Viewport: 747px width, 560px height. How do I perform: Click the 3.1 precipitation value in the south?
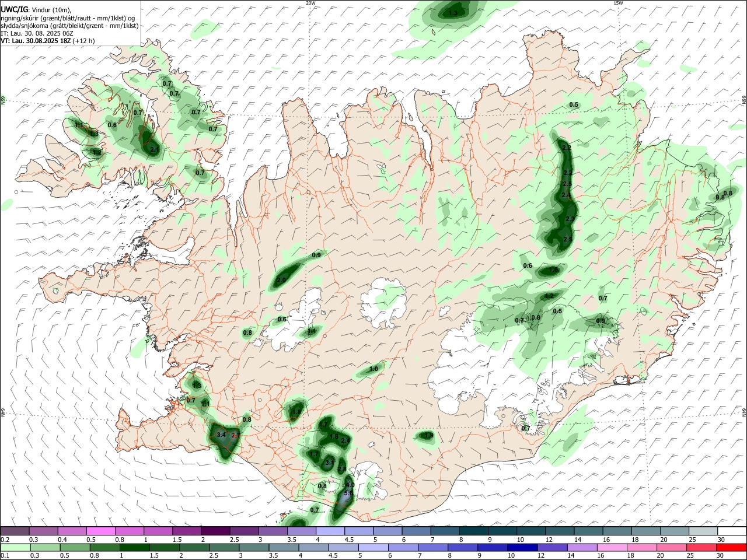pos(330,463)
